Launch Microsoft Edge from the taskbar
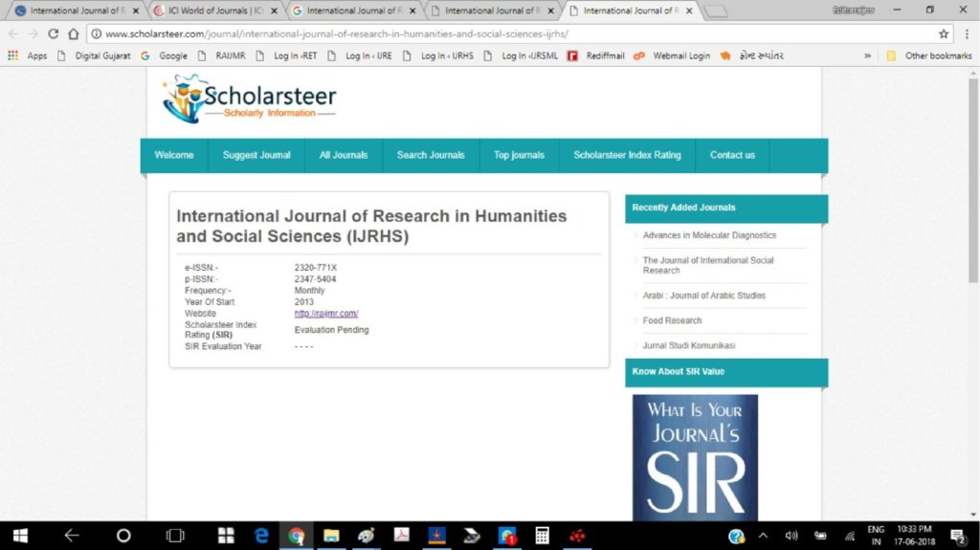Screen dimensions: 980x550 point(261,536)
